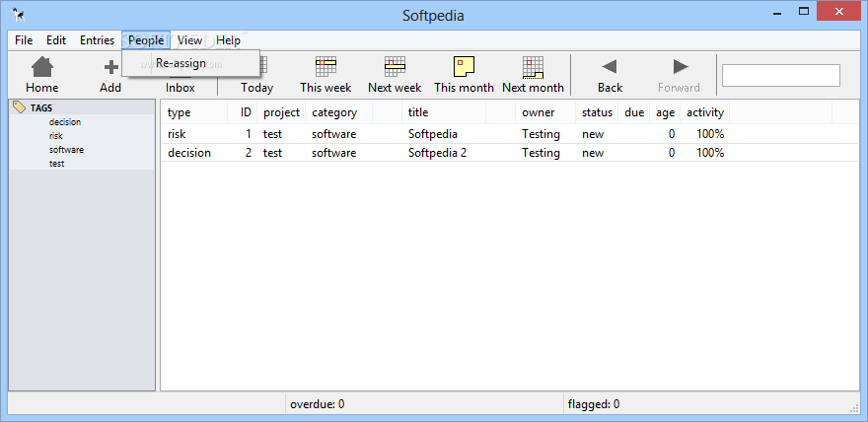The image size is (868, 422).
Task: Click status new in risk row
Action: pos(593,134)
